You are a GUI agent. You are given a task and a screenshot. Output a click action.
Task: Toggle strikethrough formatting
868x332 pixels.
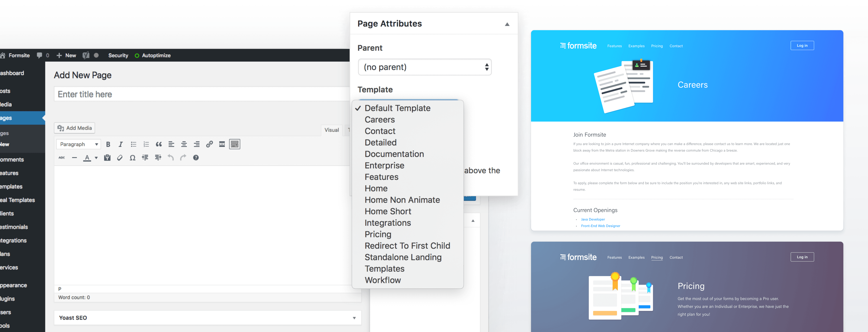point(62,158)
